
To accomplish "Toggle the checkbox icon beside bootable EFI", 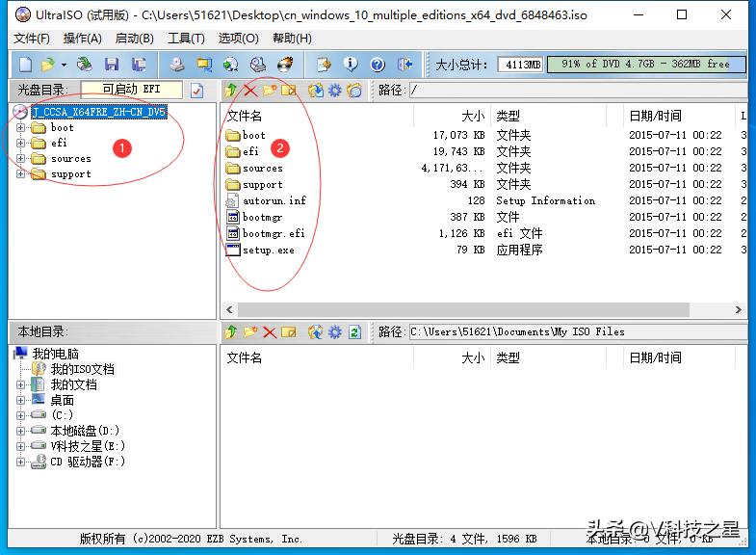I will point(197,91).
